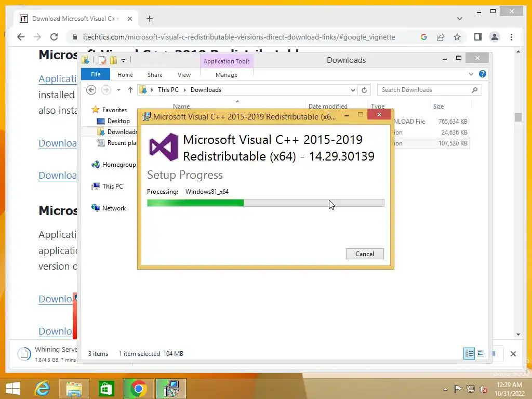Viewport: 532px width, 399px height.
Task: Open the Manage ribbon tab
Action: tap(227, 75)
